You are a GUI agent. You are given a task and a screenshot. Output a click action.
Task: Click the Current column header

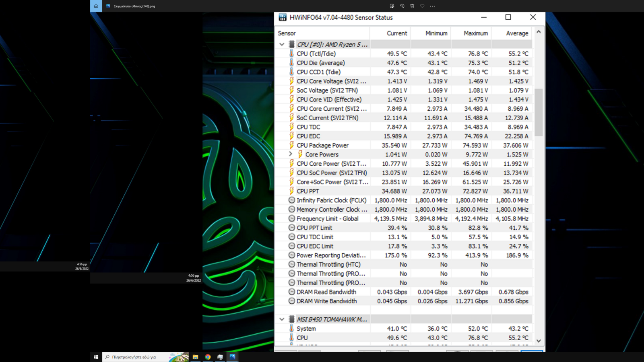coord(390,33)
